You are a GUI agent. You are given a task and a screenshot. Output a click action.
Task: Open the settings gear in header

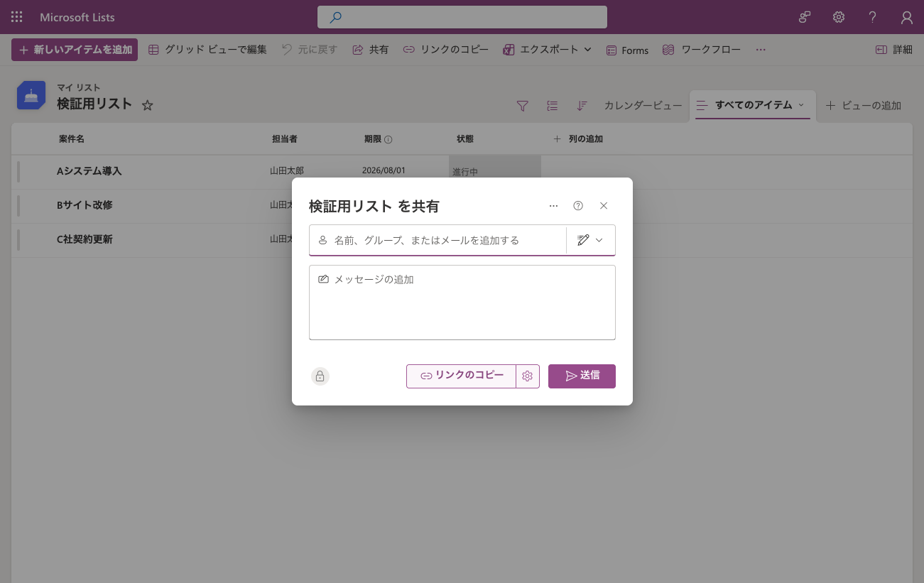coord(839,17)
